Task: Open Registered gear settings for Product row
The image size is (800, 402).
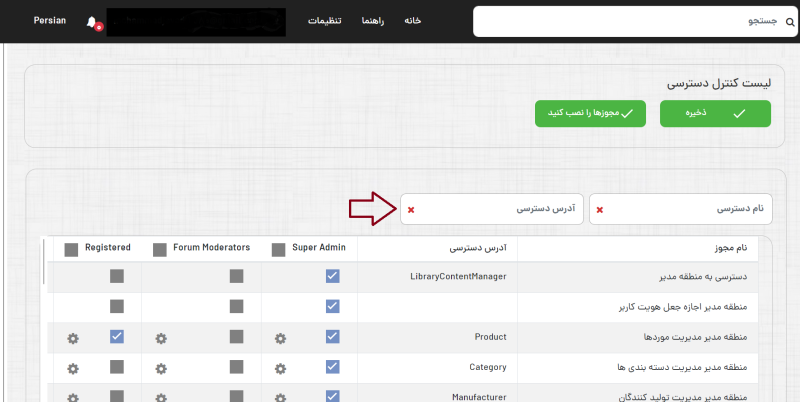Action: (72, 338)
